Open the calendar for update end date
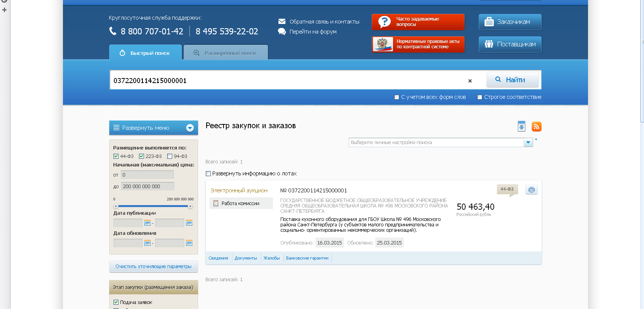This screenshot has width=644, height=309. (189, 243)
